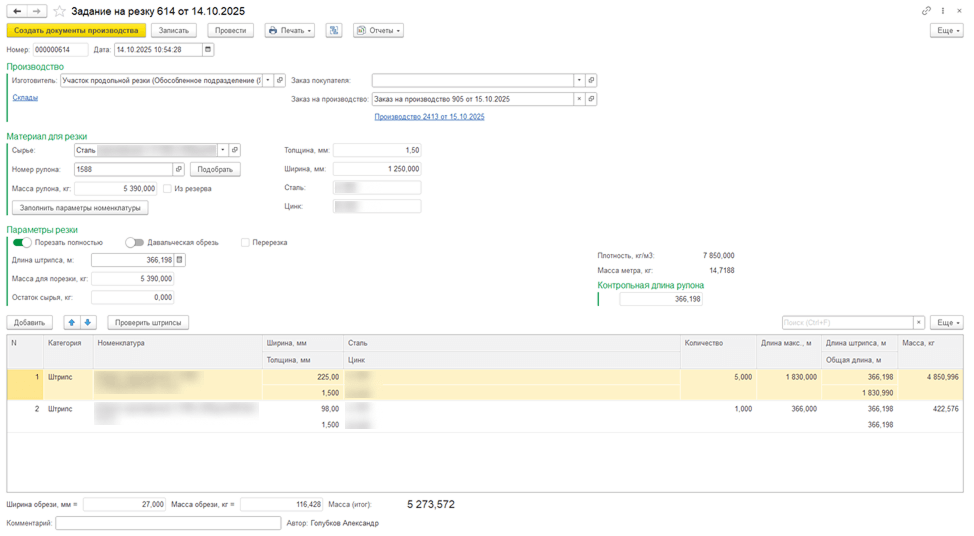The height and width of the screenshot is (536, 974).
Task: Expand the Изготовитель dropdown list
Action: 266,80
